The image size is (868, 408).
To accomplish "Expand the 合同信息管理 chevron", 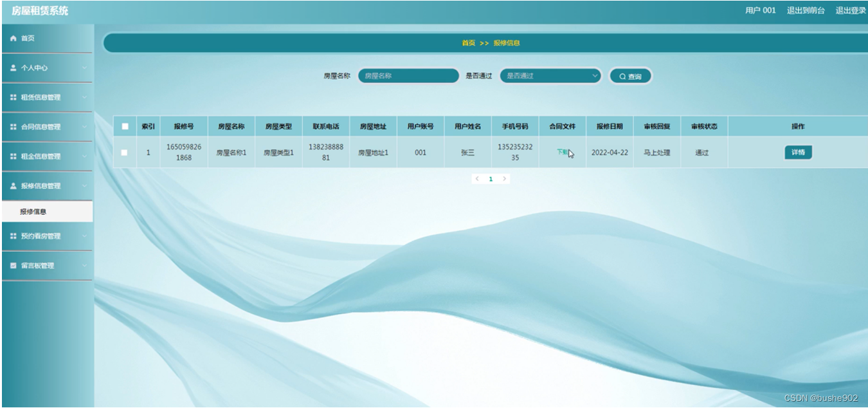I will click(x=84, y=127).
